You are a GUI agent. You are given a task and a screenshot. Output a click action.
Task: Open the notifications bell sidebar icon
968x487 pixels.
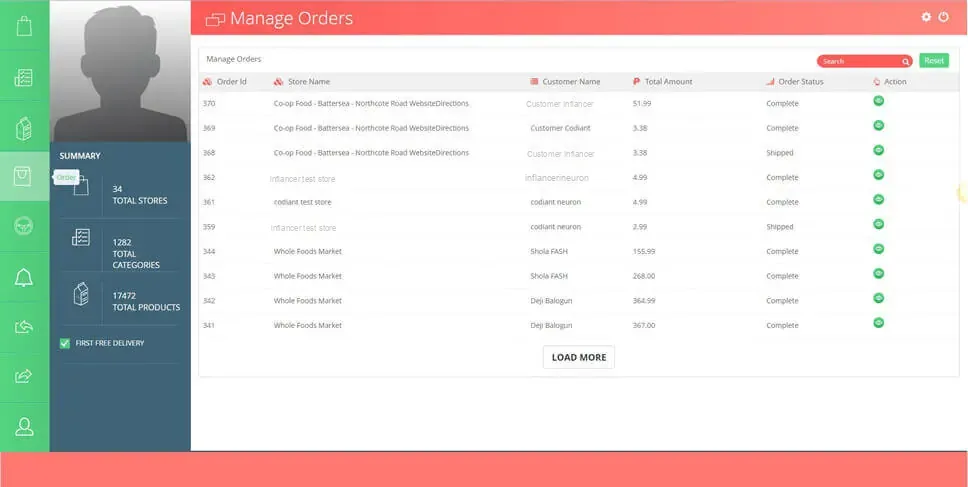coord(23,277)
